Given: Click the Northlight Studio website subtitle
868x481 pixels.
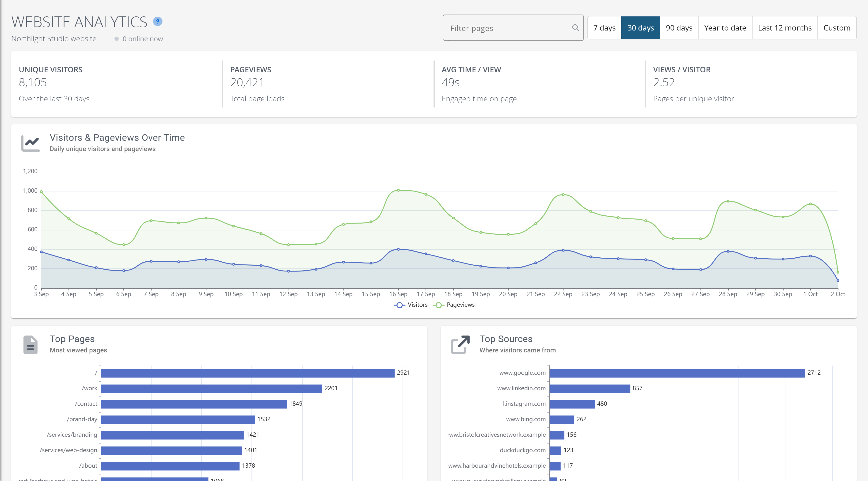Looking at the screenshot, I should (54, 39).
